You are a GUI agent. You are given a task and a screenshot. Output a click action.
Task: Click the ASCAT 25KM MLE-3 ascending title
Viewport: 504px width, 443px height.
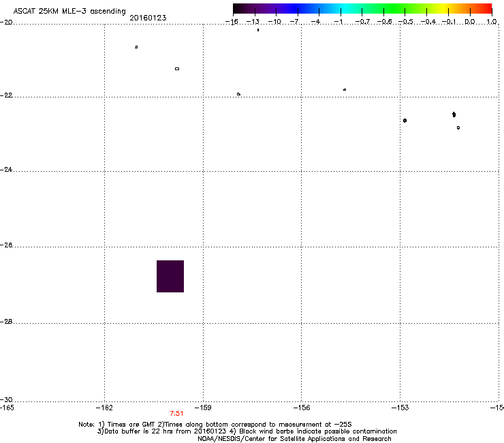point(69,12)
